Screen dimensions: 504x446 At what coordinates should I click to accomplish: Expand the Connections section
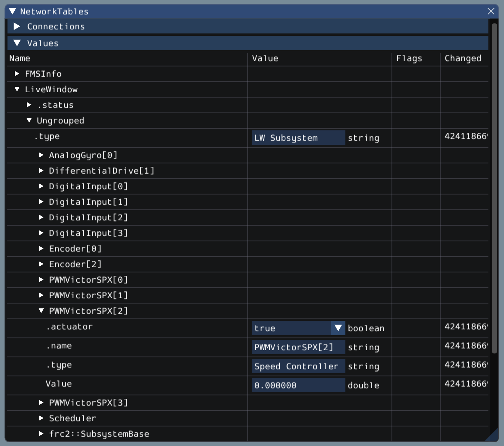[17, 27]
